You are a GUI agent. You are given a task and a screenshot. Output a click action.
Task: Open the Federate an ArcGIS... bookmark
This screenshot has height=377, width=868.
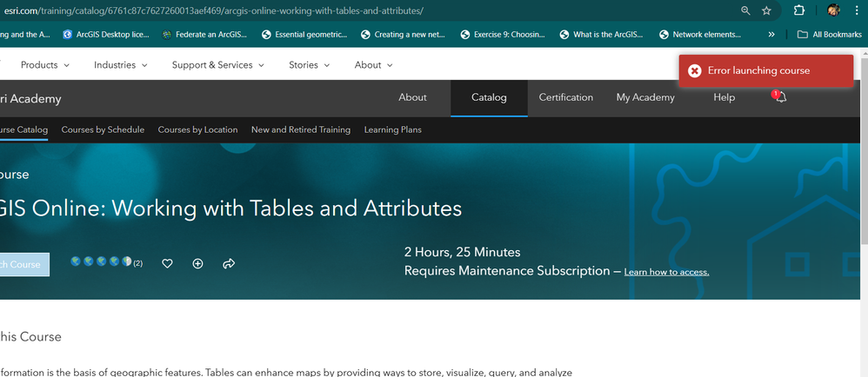[x=204, y=34]
